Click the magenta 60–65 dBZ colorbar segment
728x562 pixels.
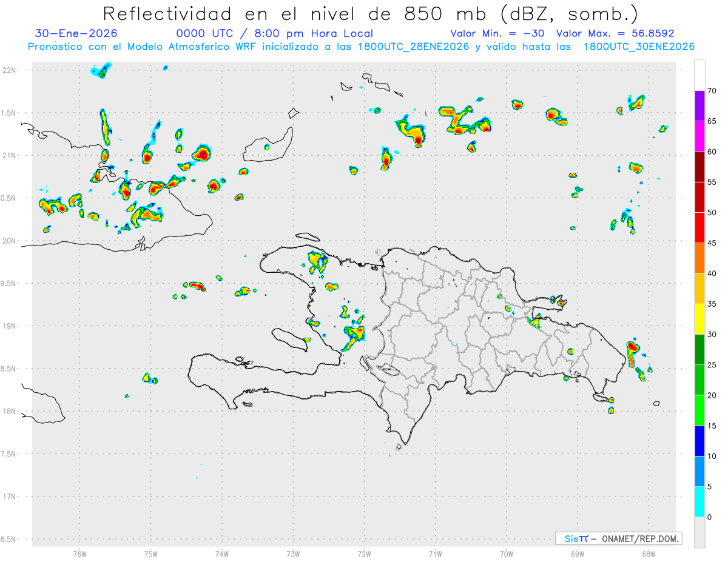699,136
